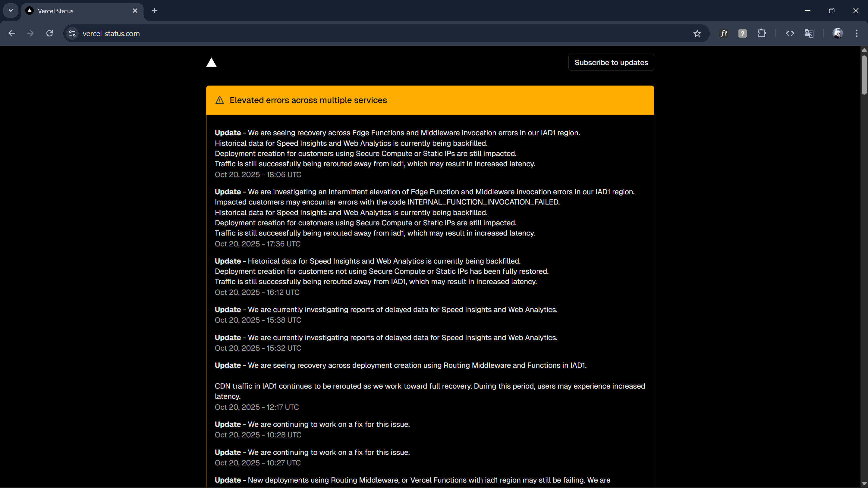Open the site information icon in address bar
Viewport: 868px width, 488px height.
(72, 33)
